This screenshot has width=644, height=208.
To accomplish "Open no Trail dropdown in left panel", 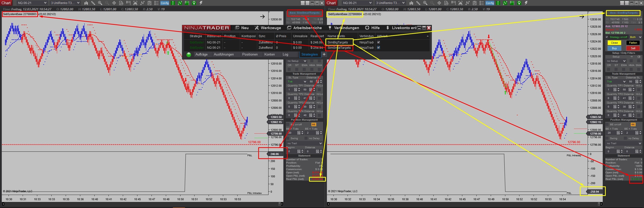I will (305, 143).
